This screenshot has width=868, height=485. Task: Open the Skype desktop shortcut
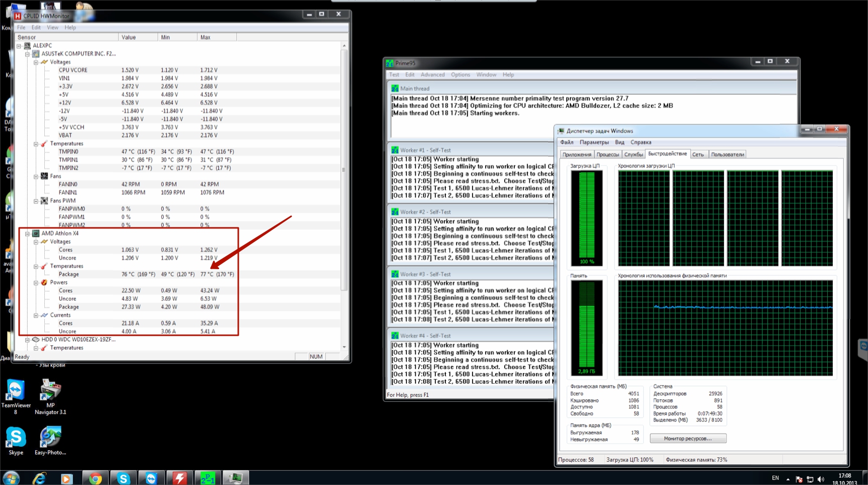pyautogui.click(x=16, y=441)
